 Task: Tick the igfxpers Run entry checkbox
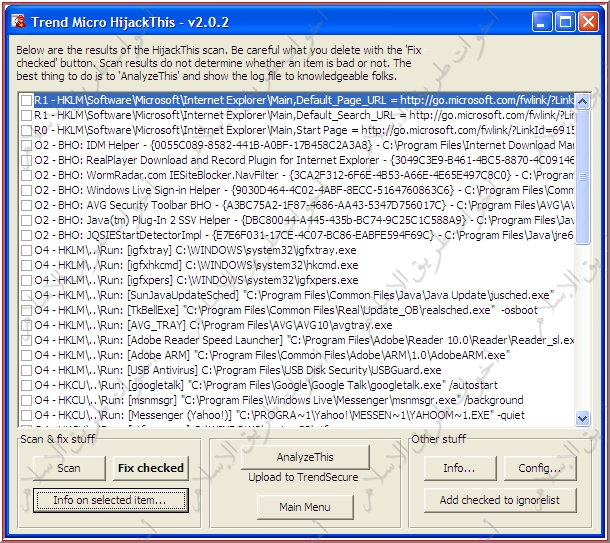tap(26, 280)
